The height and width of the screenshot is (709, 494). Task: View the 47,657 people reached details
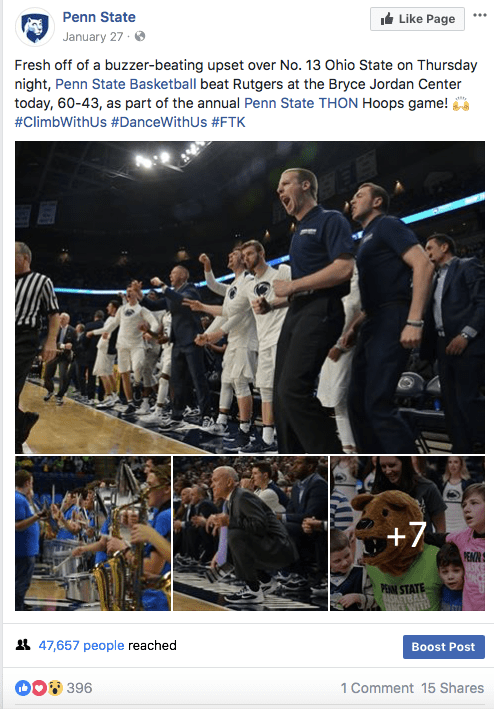[81, 645]
